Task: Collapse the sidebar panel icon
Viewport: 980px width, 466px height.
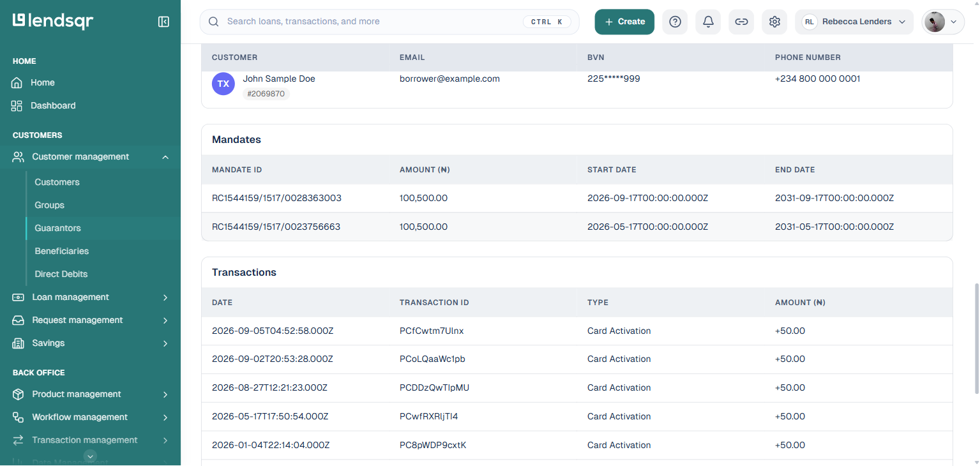Action: coord(163,22)
